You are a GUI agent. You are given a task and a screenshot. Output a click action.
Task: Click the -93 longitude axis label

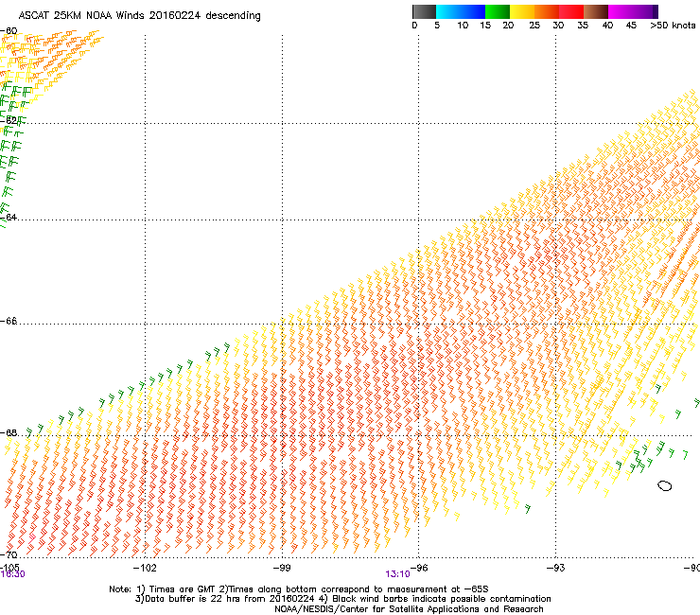pyautogui.click(x=556, y=568)
